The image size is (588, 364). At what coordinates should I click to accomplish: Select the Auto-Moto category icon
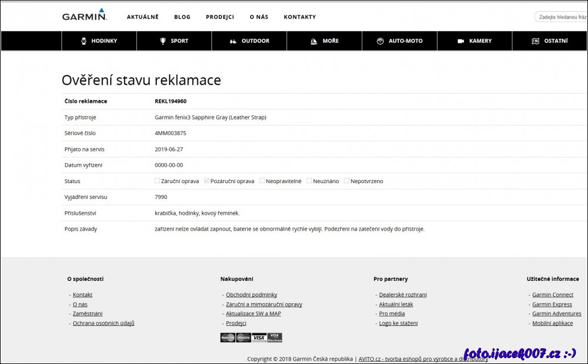coord(381,40)
